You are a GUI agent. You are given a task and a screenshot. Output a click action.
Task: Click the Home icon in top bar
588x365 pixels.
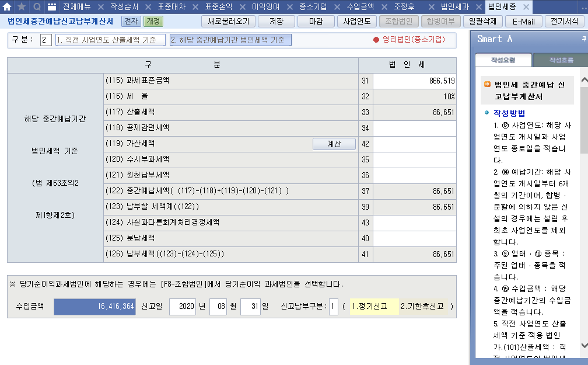(x=7, y=7)
